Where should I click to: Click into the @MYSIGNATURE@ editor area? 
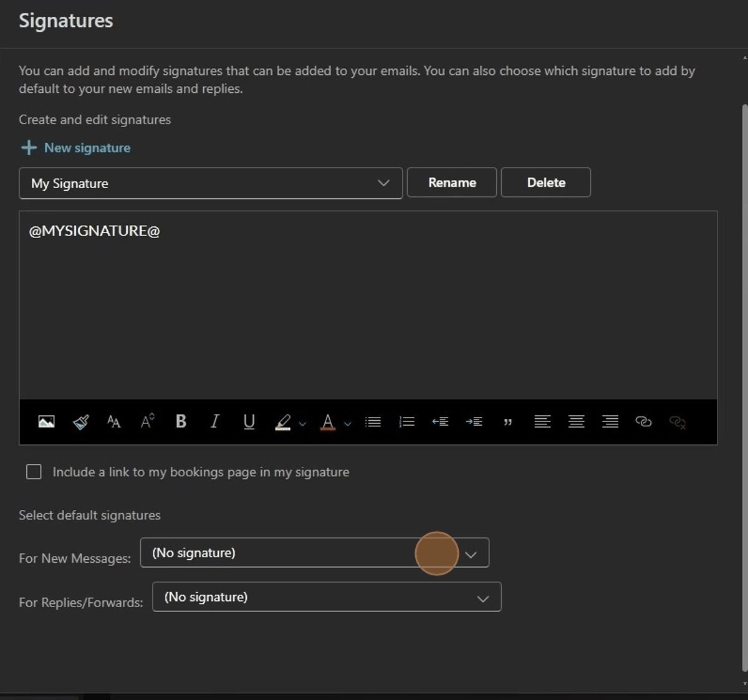pos(368,305)
